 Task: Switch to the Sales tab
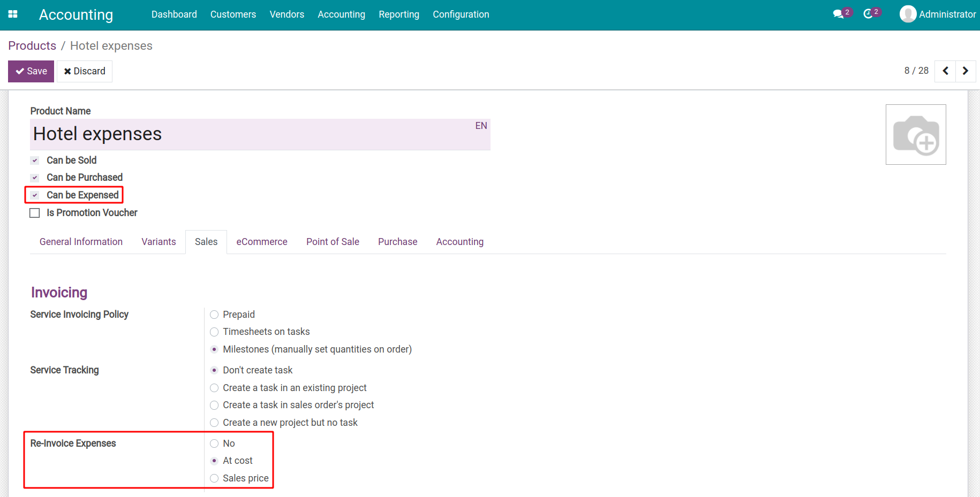(206, 242)
